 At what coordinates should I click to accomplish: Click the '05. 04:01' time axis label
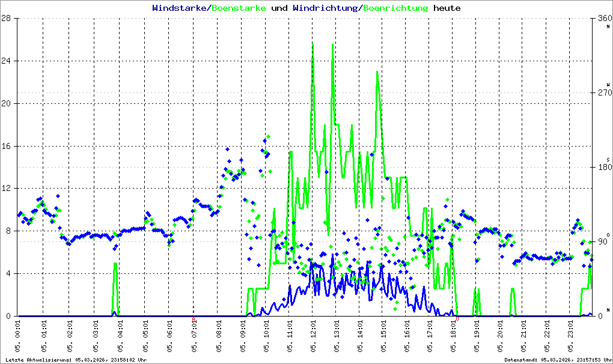(120, 336)
